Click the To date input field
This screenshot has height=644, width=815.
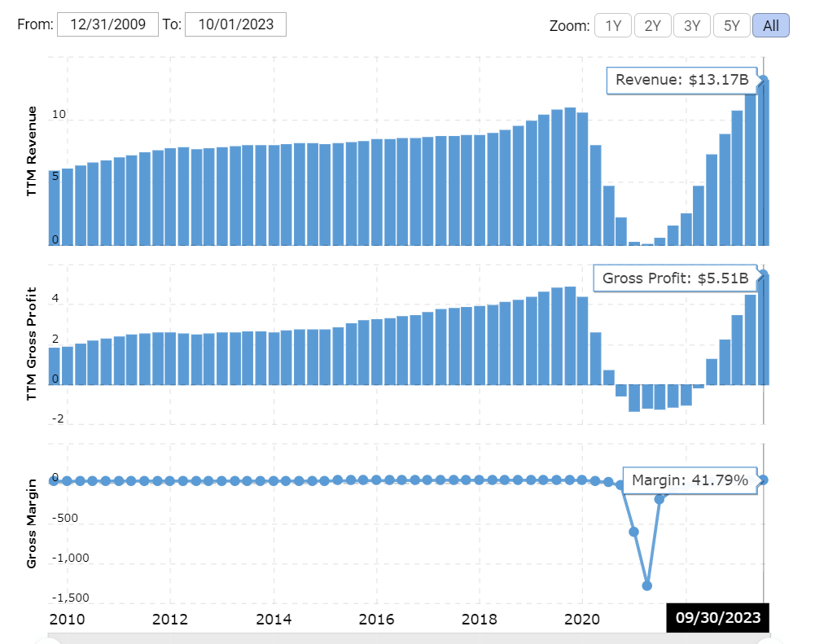[x=235, y=24]
